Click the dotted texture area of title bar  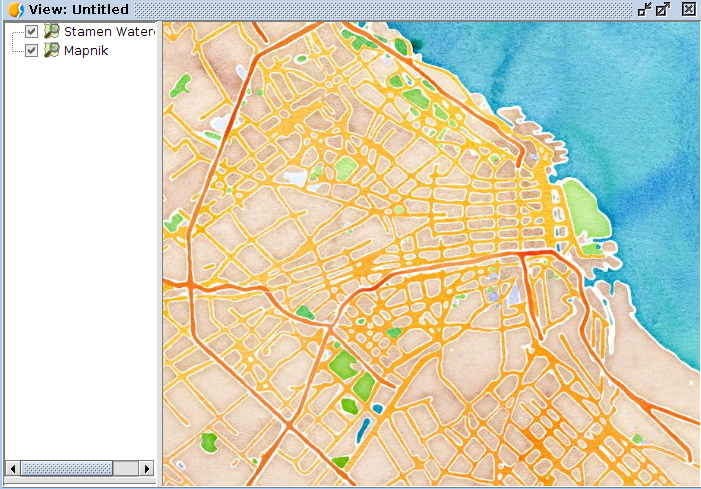380,9
